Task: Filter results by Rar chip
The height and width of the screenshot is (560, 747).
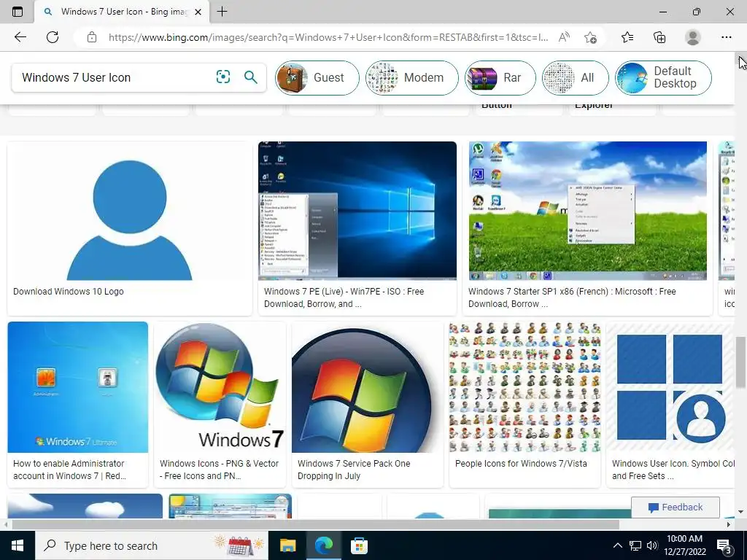Action: 500,77
